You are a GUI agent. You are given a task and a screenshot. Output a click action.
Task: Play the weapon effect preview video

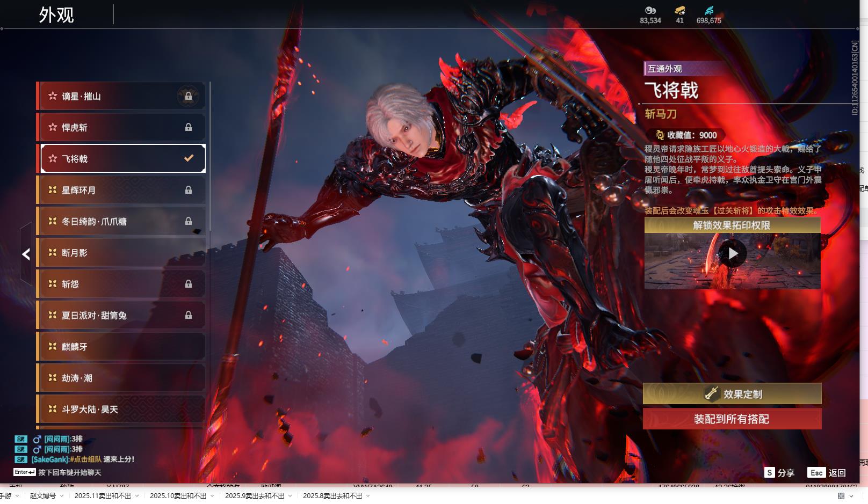(733, 253)
